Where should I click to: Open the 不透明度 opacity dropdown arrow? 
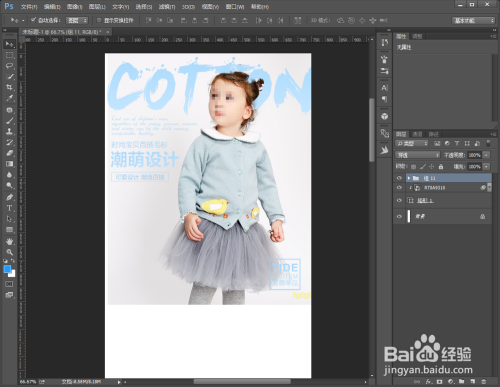[x=487, y=155]
